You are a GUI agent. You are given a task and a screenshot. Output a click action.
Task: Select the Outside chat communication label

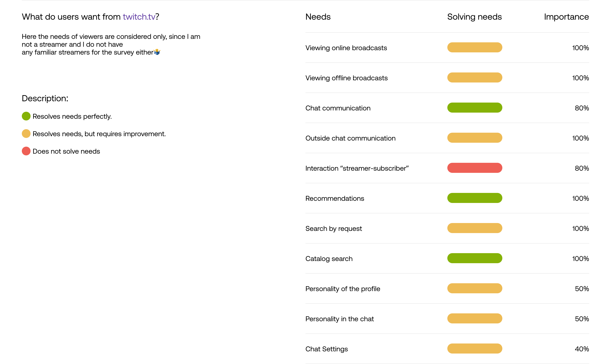pos(350,138)
